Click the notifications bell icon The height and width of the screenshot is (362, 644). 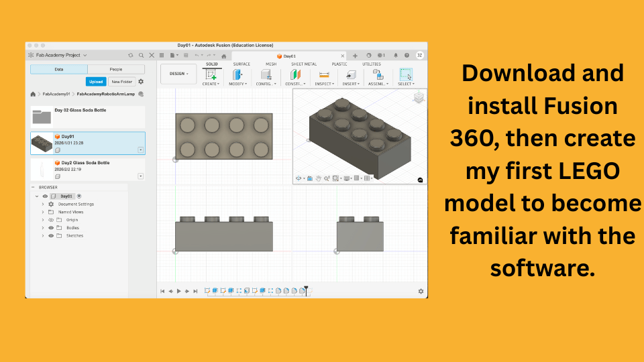[396, 56]
